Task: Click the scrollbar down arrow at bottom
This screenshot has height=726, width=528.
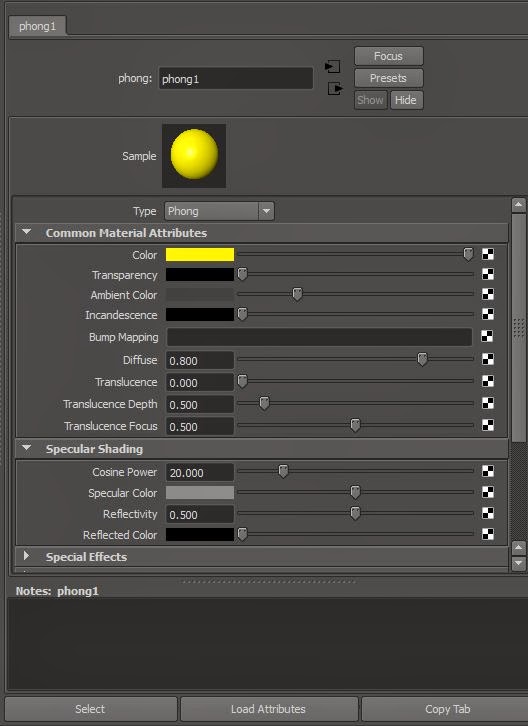Action: pos(518,563)
